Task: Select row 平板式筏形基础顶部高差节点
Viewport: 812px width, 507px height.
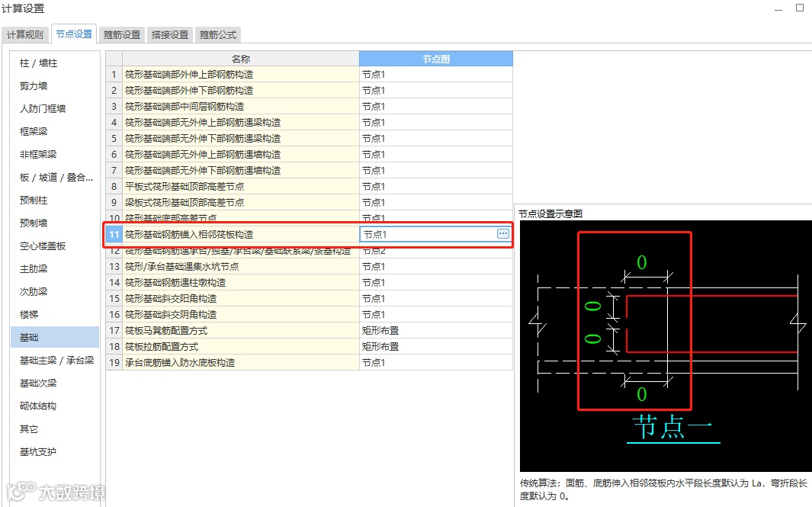Action: click(240, 187)
